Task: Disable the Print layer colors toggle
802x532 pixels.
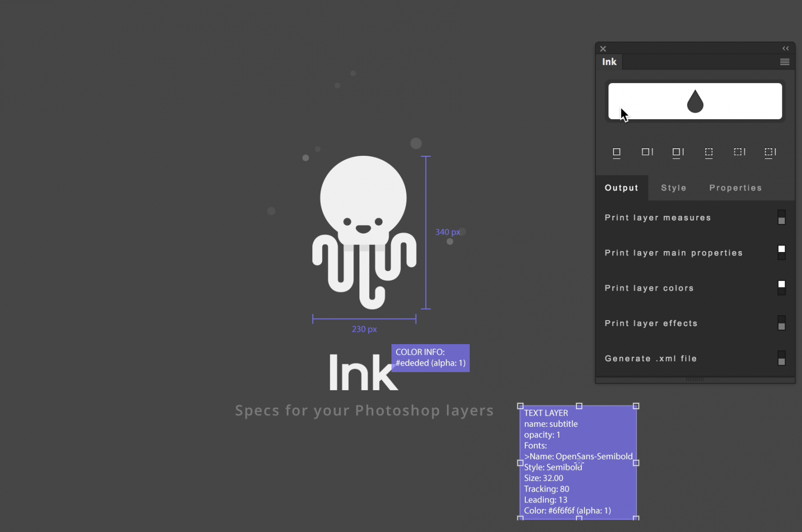Action: click(781, 287)
